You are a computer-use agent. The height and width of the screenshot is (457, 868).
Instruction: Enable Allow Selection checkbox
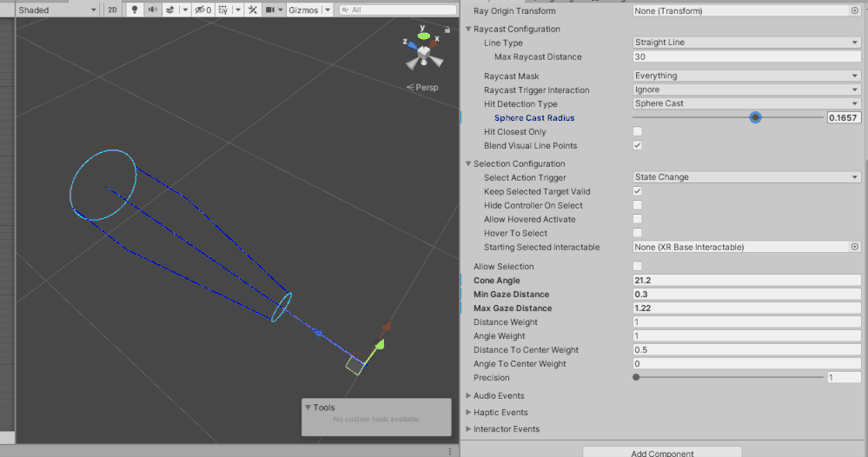[638, 266]
